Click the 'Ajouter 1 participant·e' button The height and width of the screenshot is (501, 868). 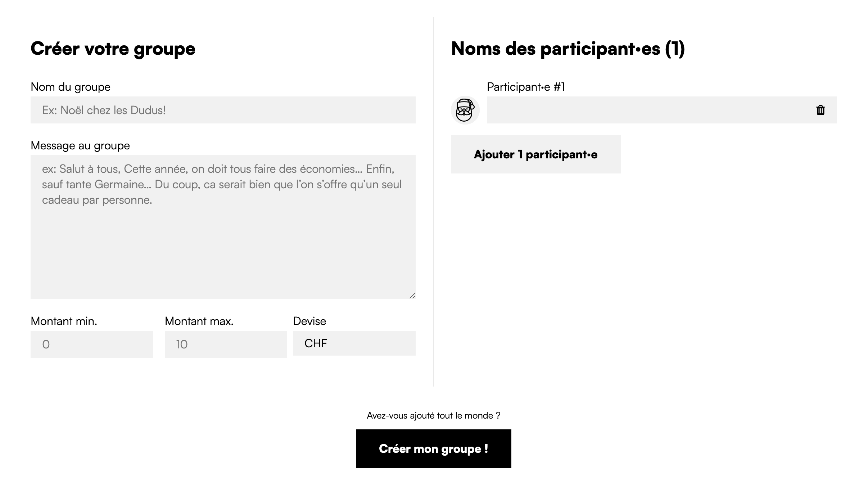tap(535, 154)
